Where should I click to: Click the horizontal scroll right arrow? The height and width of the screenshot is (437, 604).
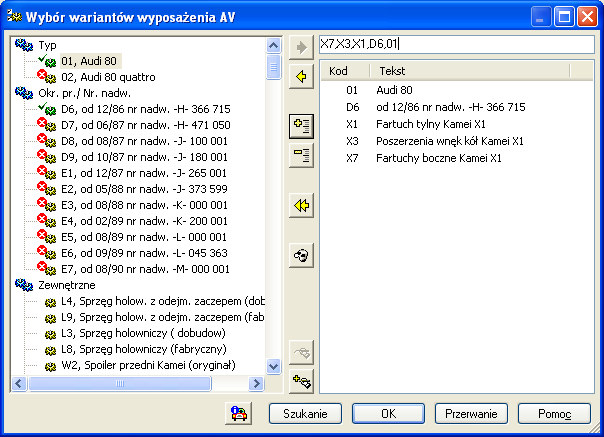pyautogui.click(x=256, y=383)
